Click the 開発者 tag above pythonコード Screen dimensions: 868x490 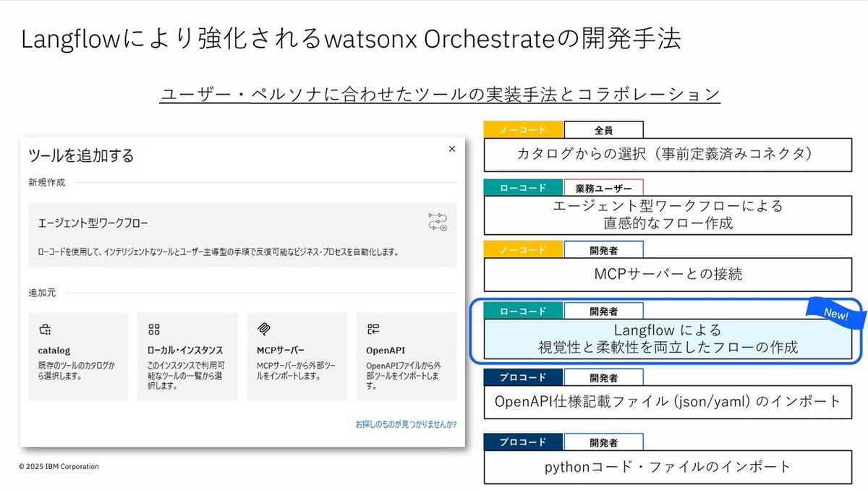pyautogui.click(x=603, y=442)
